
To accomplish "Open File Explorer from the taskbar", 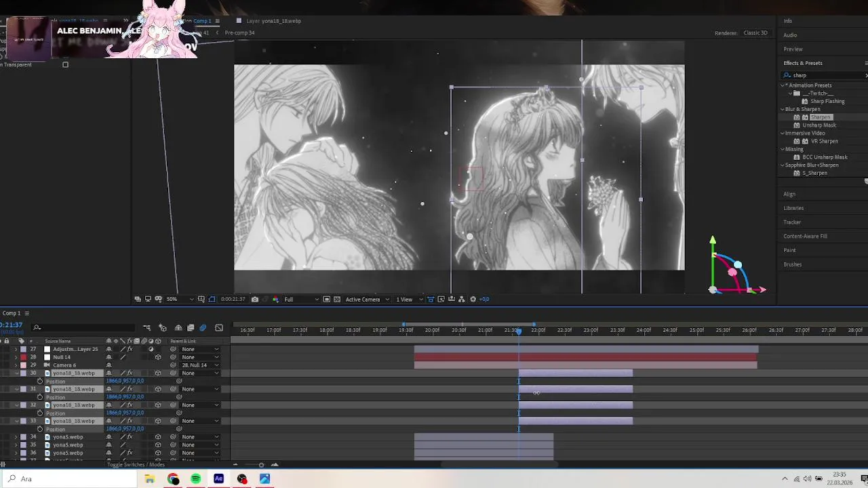I will pyautogui.click(x=150, y=479).
